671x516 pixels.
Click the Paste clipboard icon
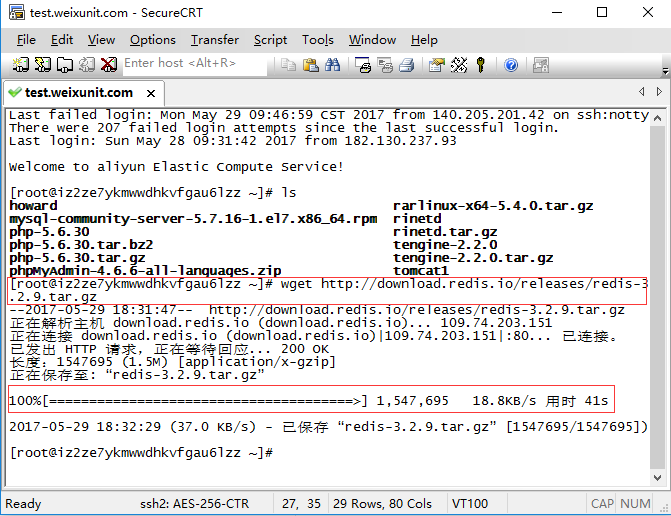click(310, 65)
